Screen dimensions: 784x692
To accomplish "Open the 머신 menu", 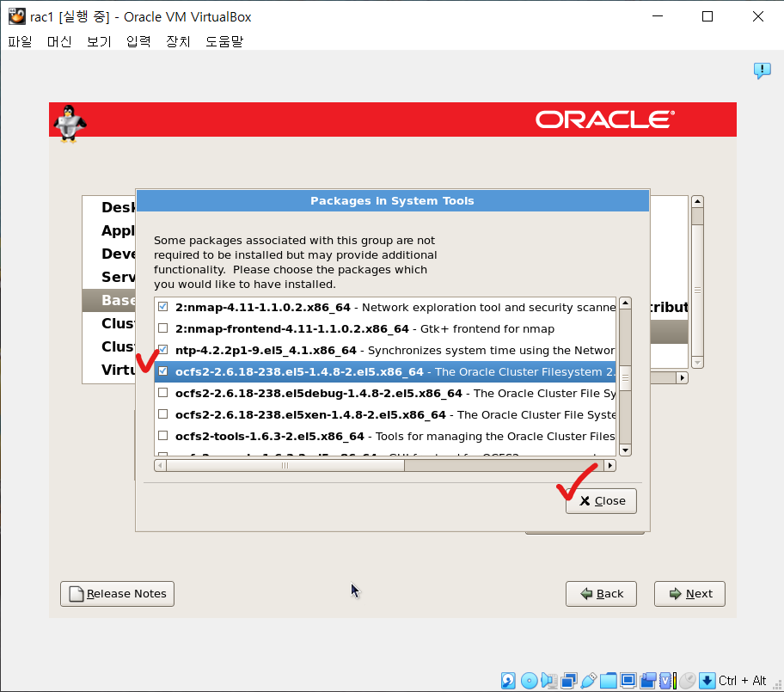I will coord(59,41).
